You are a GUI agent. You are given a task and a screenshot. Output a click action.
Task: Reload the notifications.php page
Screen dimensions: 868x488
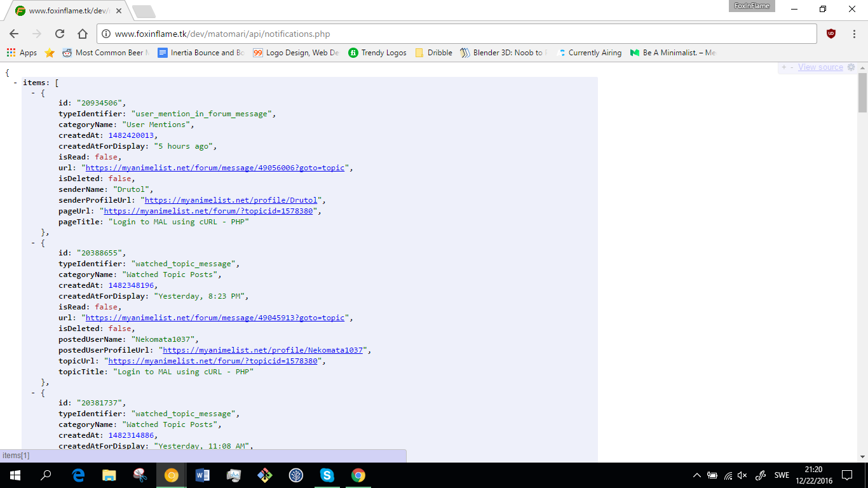click(x=60, y=34)
